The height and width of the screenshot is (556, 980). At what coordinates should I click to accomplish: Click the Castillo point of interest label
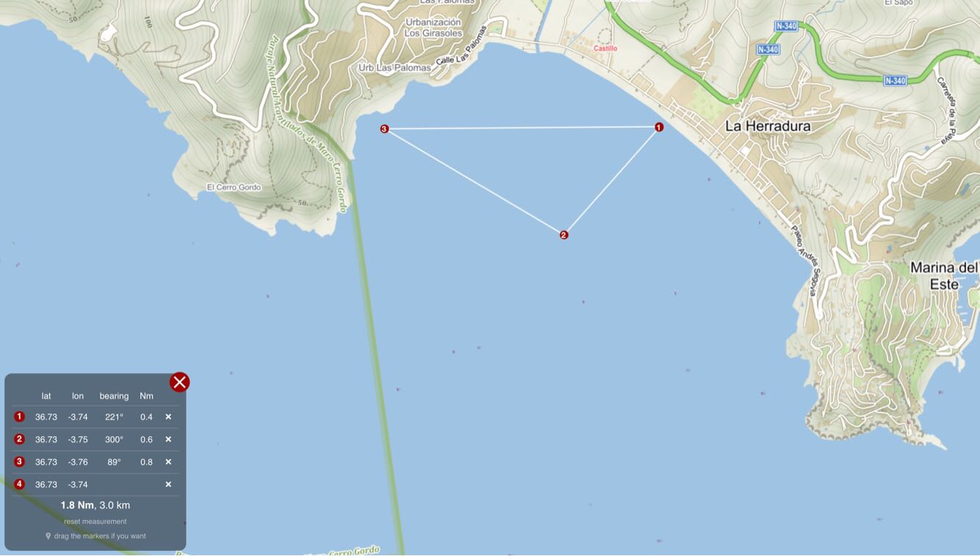pyautogui.click(x=605, y=48)
